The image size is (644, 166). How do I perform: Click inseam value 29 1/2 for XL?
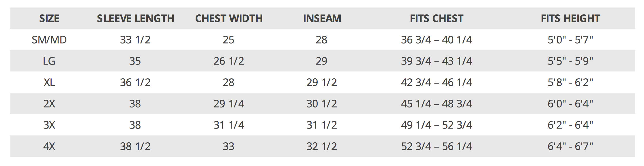point(322,82)
